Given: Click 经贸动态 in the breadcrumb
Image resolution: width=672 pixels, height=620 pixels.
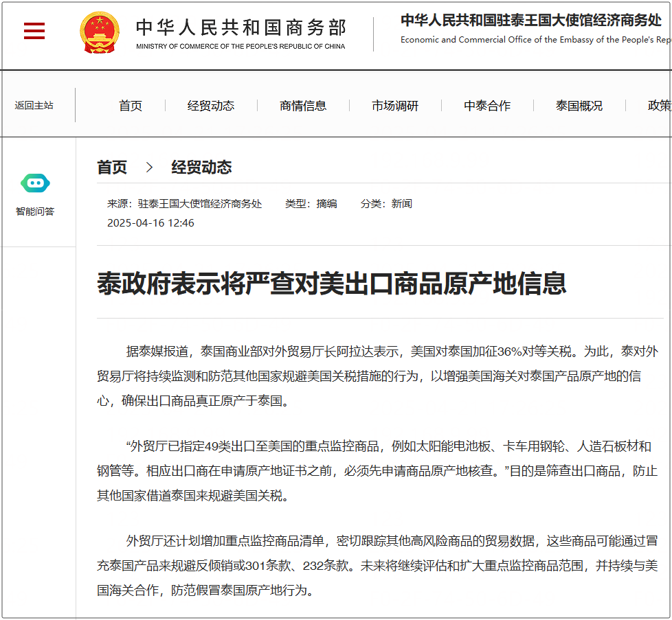Looking at the screenshot, I should point(201,167).
